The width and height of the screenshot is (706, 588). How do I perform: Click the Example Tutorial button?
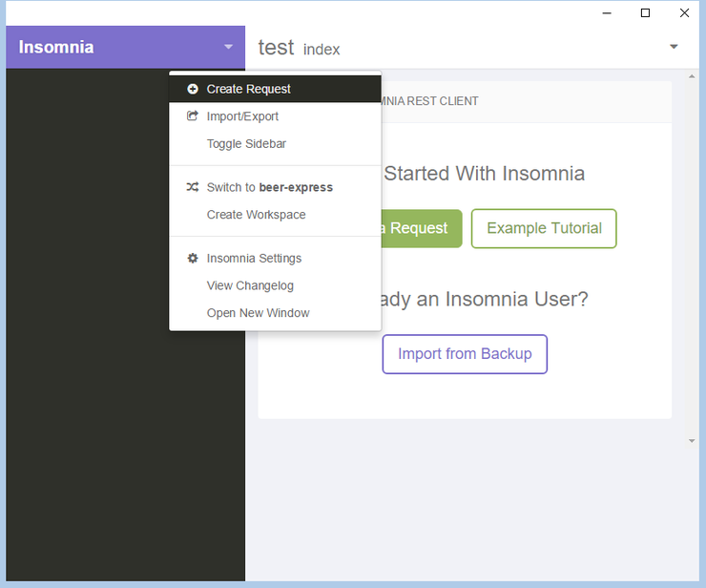tap(544, 228)
